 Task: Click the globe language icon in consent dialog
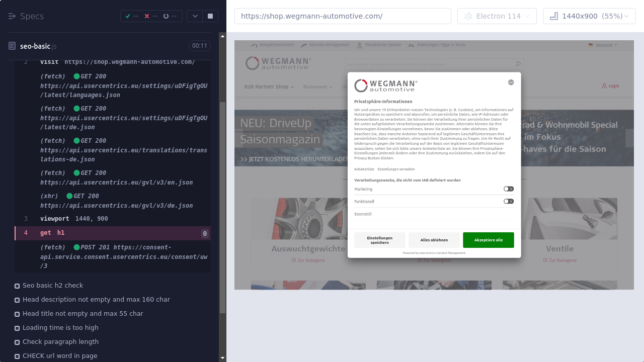click(x=511, y=82)
